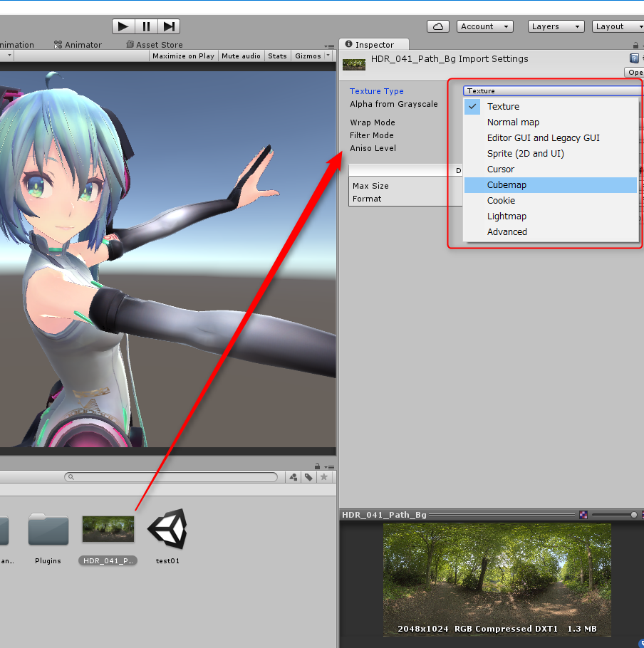The width and height of the screenshot is (644, 648).
Task: Choose Cookie texture type
Action: point(551,200)
